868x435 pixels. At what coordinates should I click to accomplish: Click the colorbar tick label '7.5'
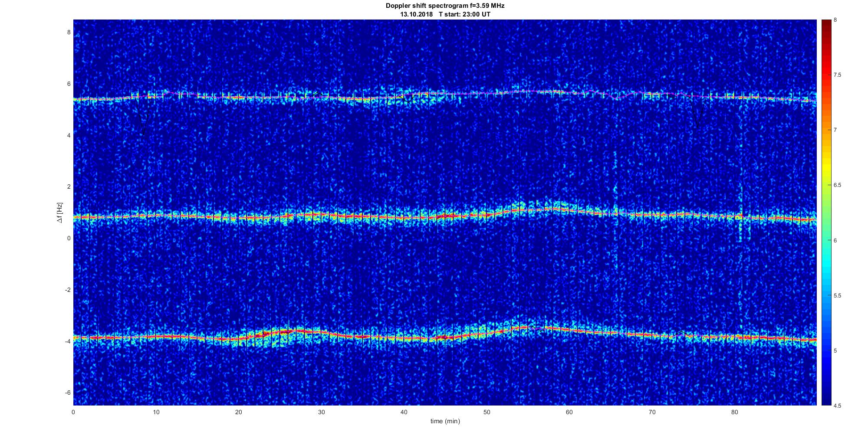click(x=837, y=75)
